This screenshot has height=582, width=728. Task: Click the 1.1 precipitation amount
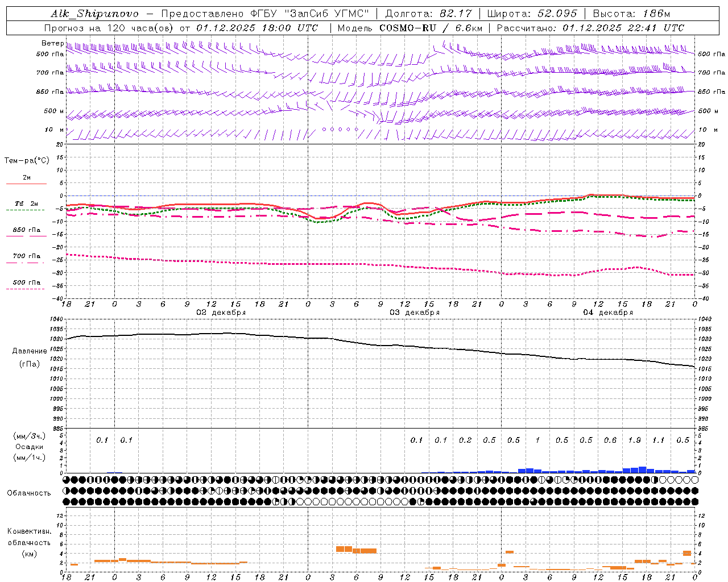point(658,440)
